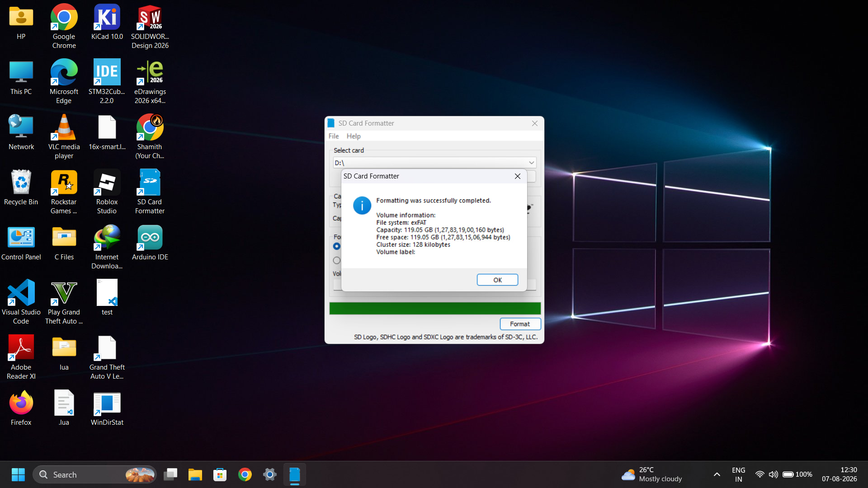Select the KiCad 10.0 desktop icon

107,22
